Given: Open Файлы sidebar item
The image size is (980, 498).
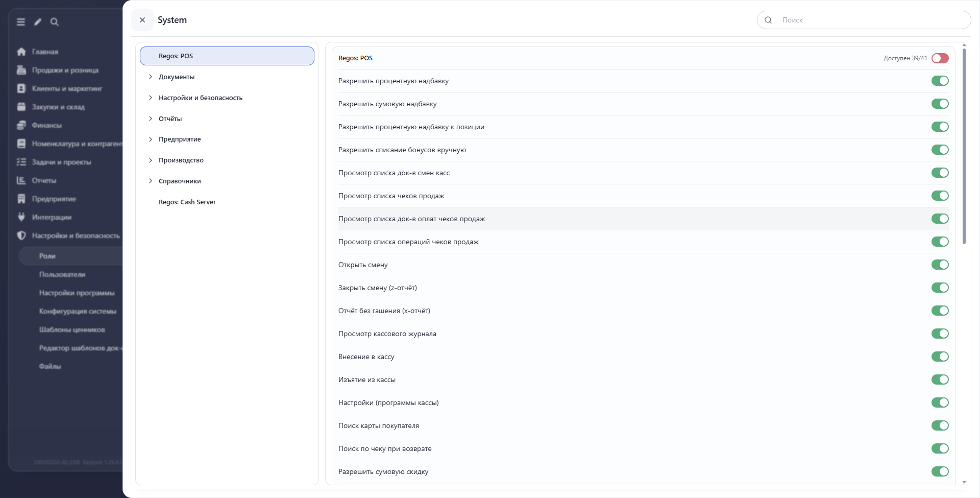Looking at the screenshot, I should [x=50, y=366].
